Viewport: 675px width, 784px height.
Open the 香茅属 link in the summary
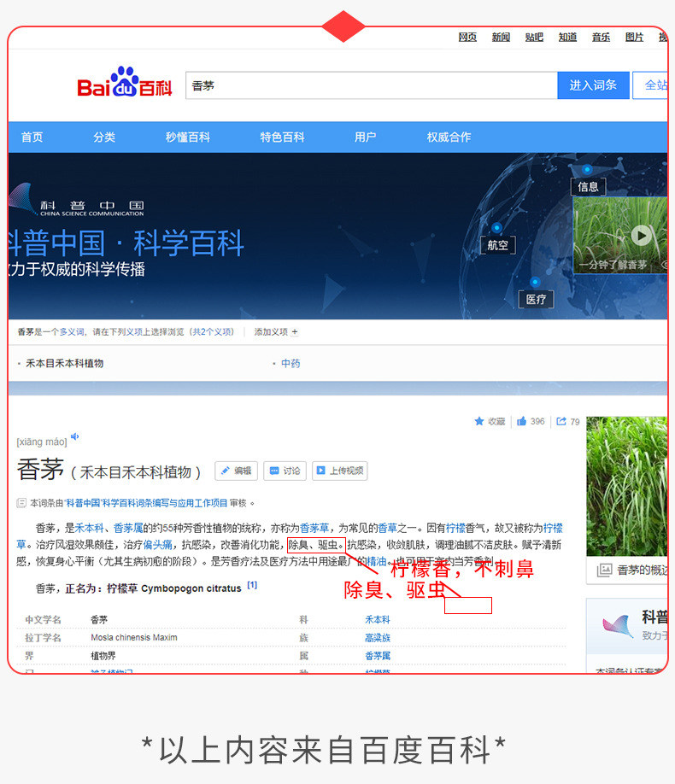(128, 528)
